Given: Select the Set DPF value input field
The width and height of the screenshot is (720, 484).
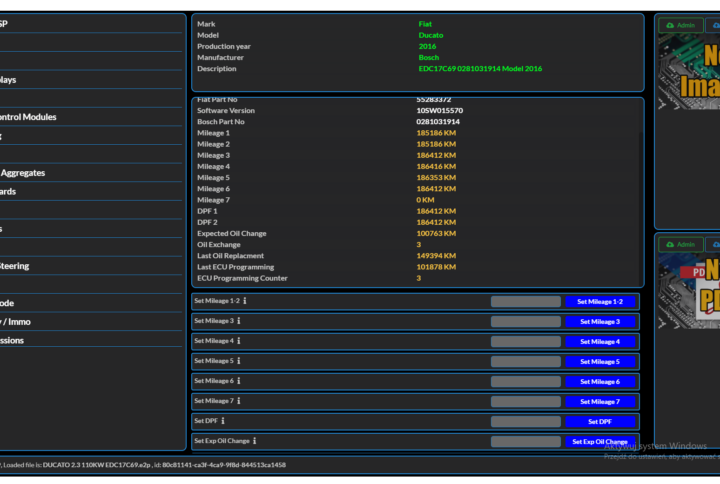Looking at the screenshot, I should click(525, 421).
